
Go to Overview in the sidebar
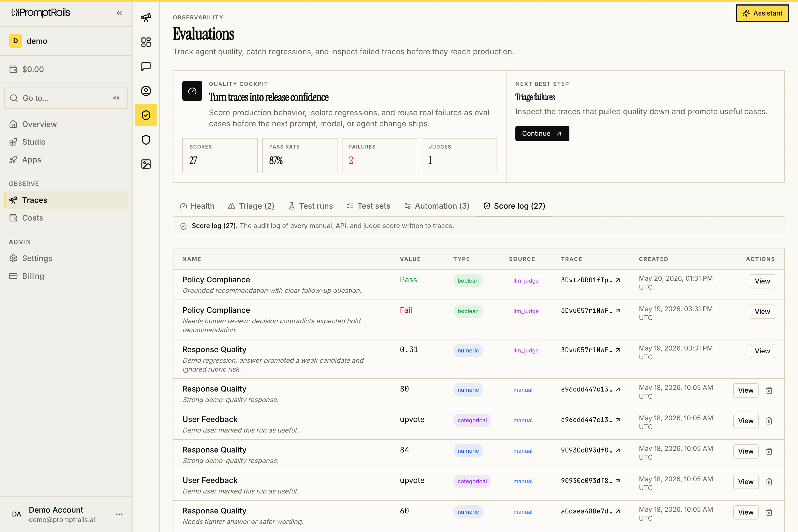[x=66, y=124]
